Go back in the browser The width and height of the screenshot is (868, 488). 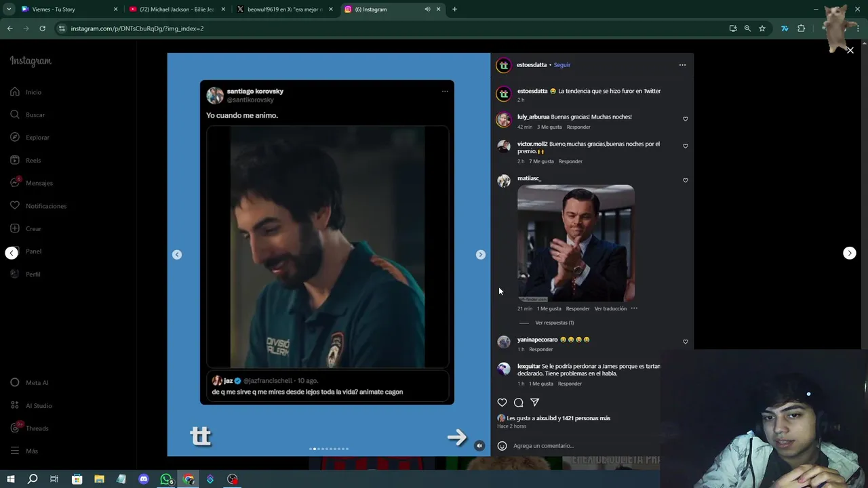(9, 28)
